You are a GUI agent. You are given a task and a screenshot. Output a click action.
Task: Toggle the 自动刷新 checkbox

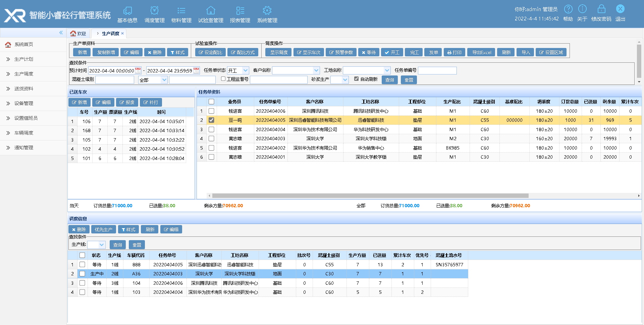[356, 79]
